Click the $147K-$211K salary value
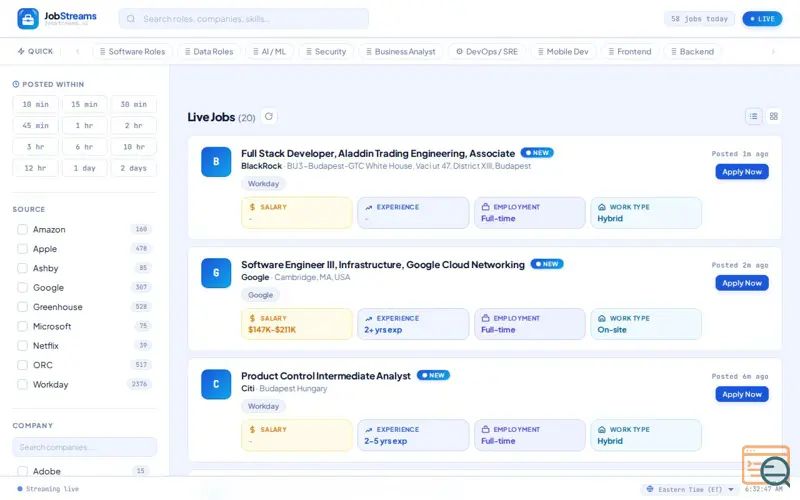This screenshot has width=800, height=500. 272,330
